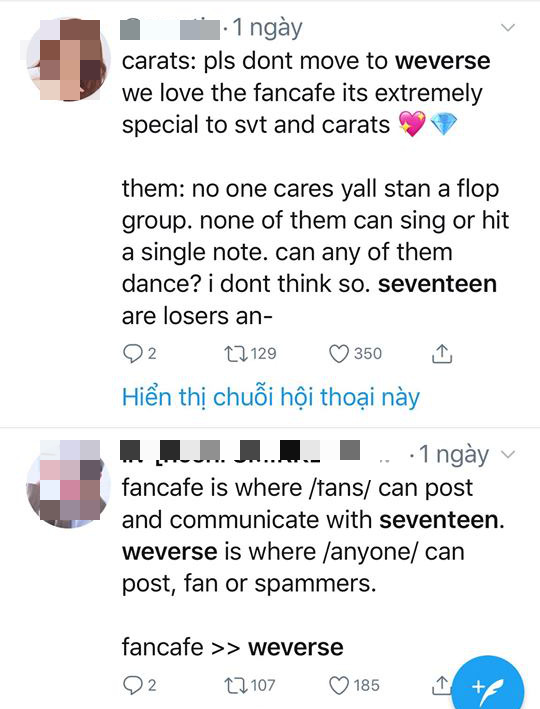Expand the first tweet's options chevron

coord(508,28)
